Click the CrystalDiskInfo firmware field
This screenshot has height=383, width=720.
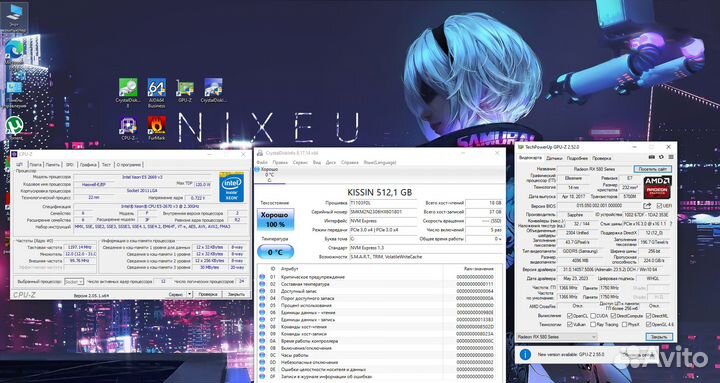382,203
